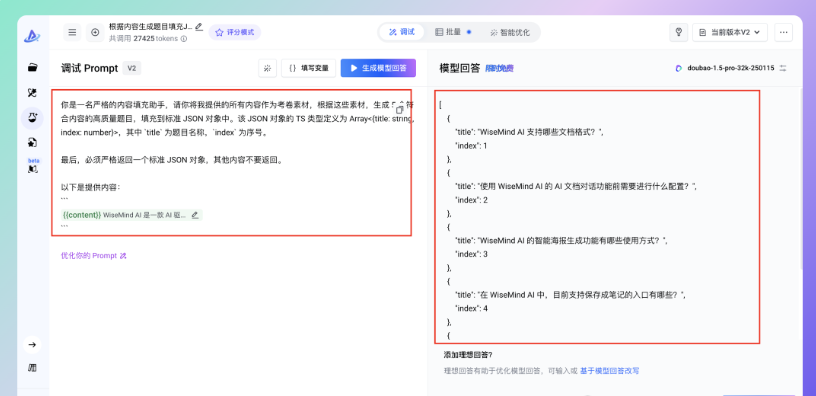Open model settings sliders icon
This screenshot has height=396, width=816.
tap(783, 68)
